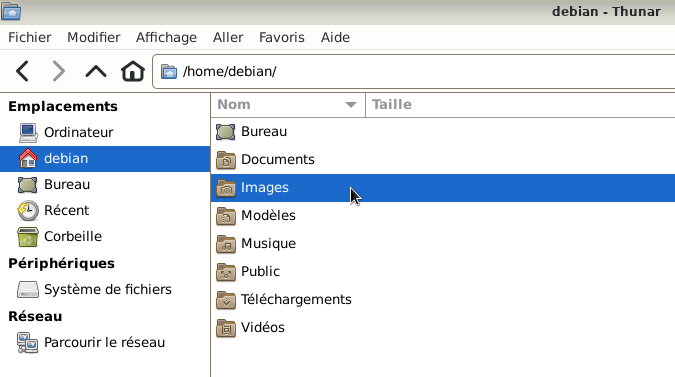Select debian in the Emplacements list
The height and width of the screenshot is (377, 675).
point(105,158)
